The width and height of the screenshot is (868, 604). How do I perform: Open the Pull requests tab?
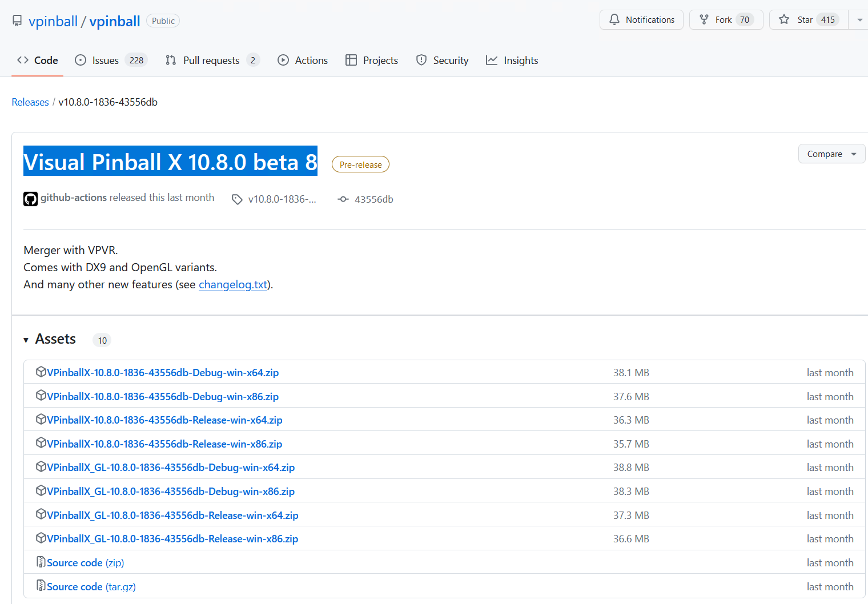point(212,61)
